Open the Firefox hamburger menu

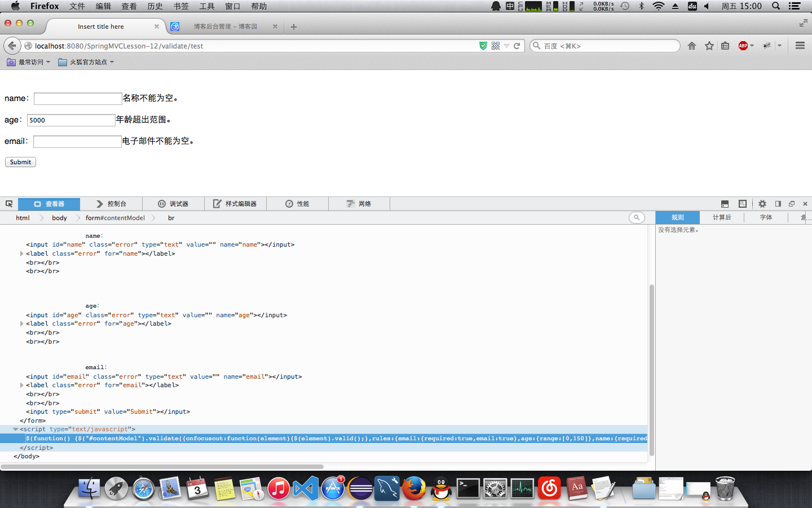coord(800,46)
